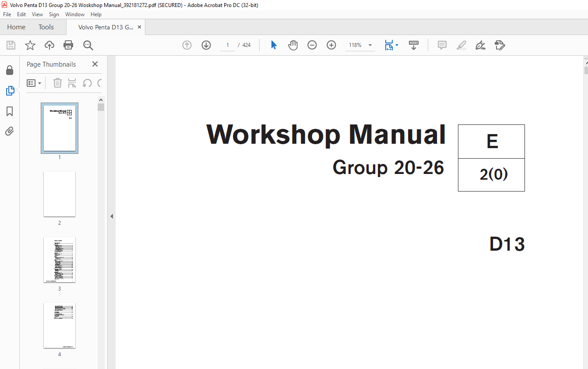
Task: Switch to the Home tab
Action: click(16, 27)
